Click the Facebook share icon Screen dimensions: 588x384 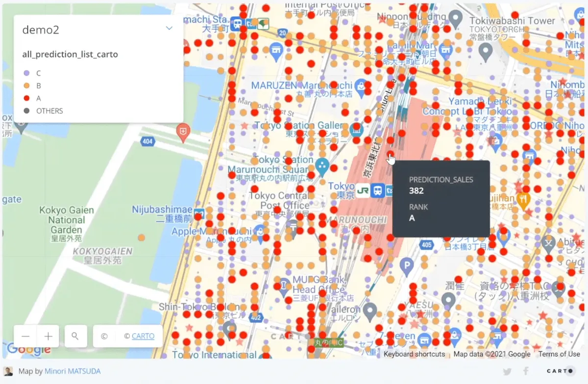(525, 371)
